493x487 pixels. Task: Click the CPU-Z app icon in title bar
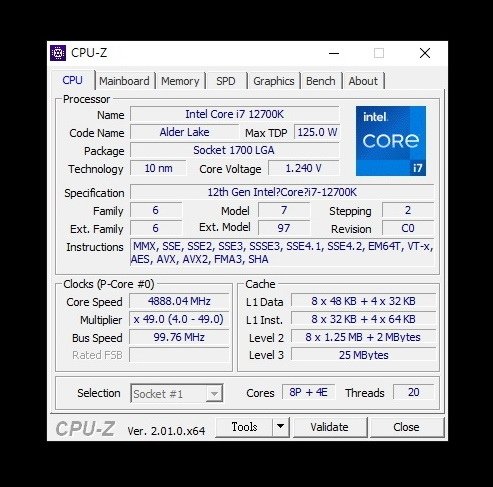click(x=58, y=53)
